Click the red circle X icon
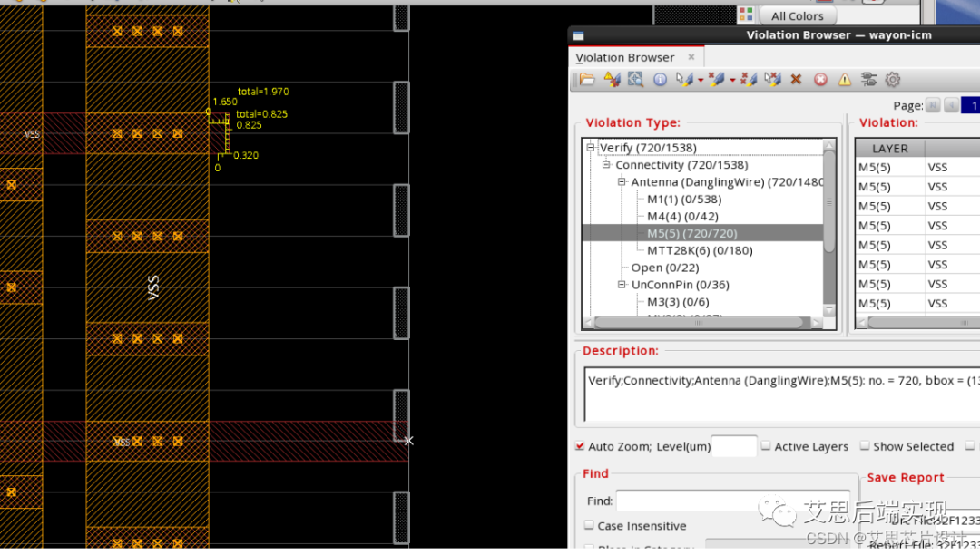980x555 pixels. [820, 80]
